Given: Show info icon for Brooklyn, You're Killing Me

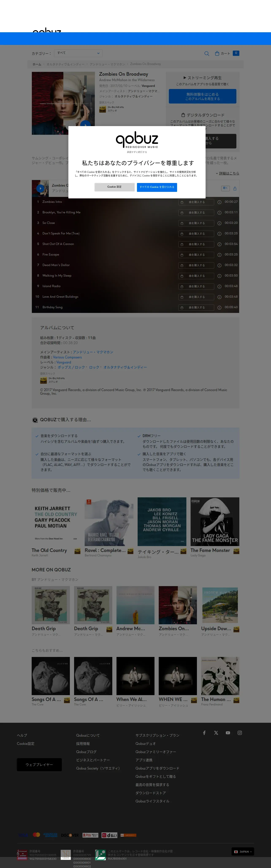Looking at the screenshot, I should point(219,213).
